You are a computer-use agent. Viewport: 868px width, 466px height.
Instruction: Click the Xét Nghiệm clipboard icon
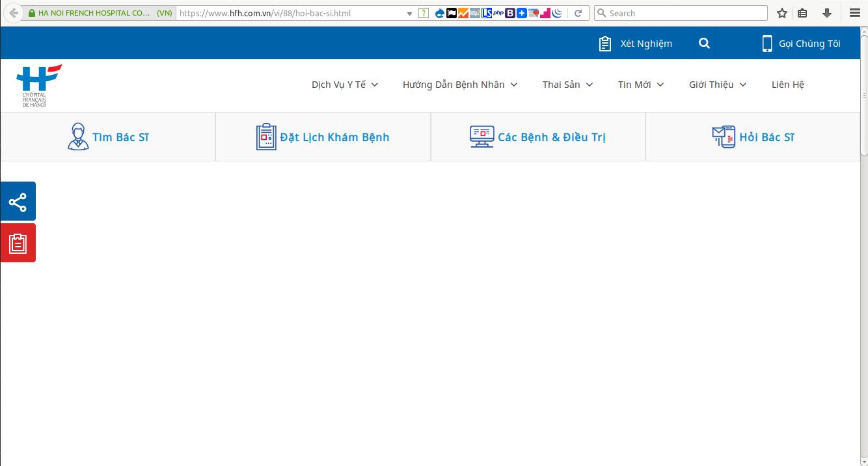[605, 44]
